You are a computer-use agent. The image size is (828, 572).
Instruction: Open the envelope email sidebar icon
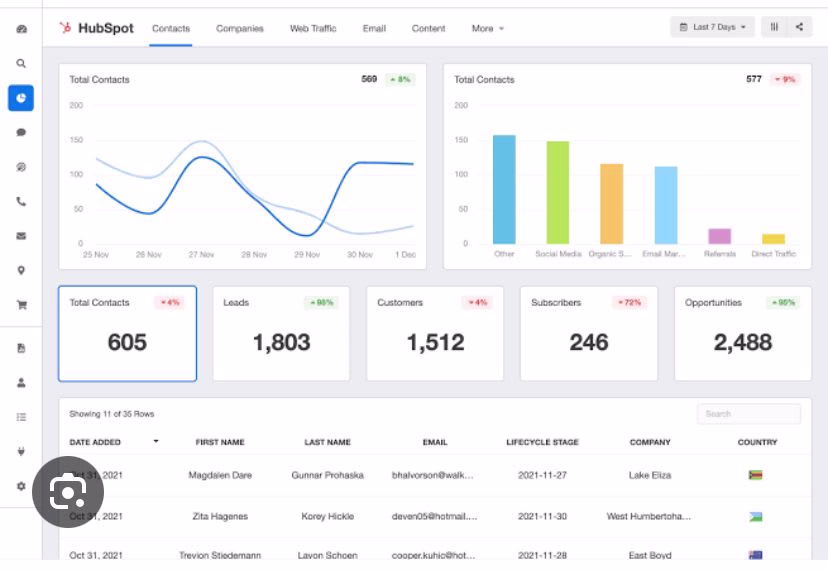pos(21,236)
